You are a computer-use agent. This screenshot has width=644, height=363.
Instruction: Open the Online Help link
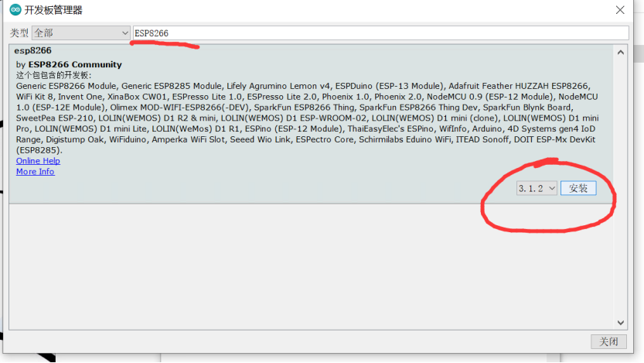(38, 161)
